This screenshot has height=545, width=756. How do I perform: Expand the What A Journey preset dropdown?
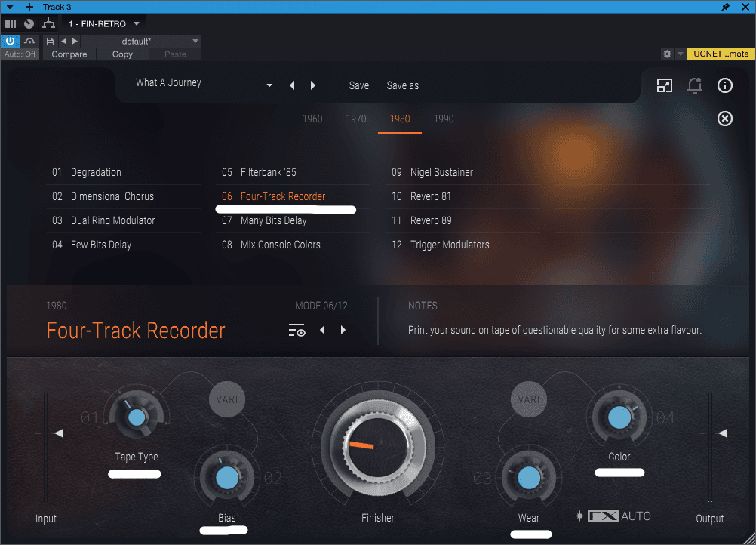click(x=269, y=86)
